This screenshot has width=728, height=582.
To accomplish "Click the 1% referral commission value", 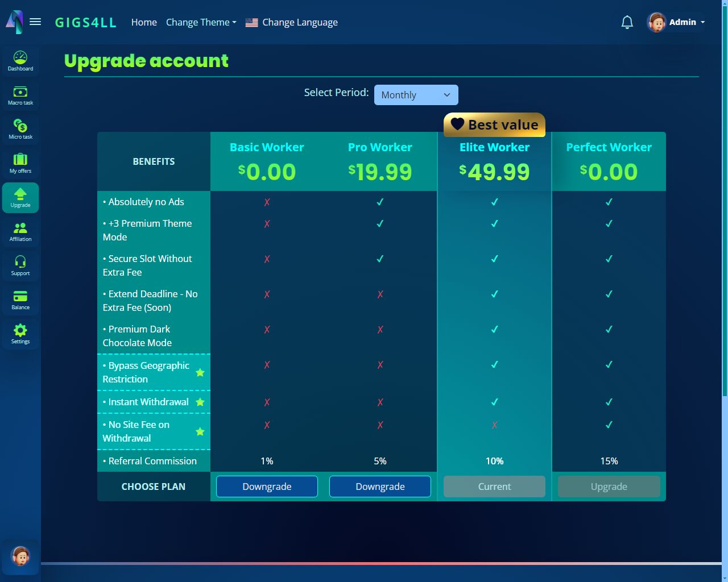I will (x=267, y=461).
